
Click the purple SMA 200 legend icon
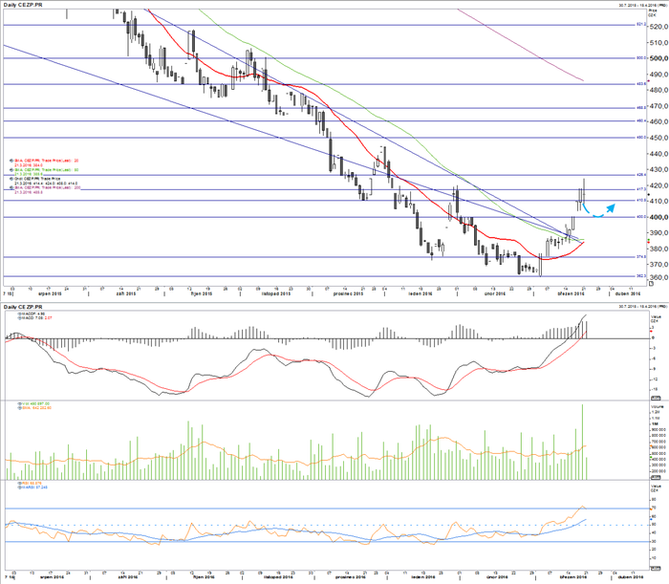coord(11,187)
